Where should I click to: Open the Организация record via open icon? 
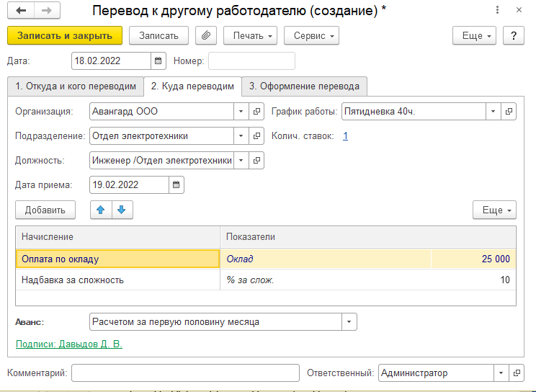click(257, 112)
